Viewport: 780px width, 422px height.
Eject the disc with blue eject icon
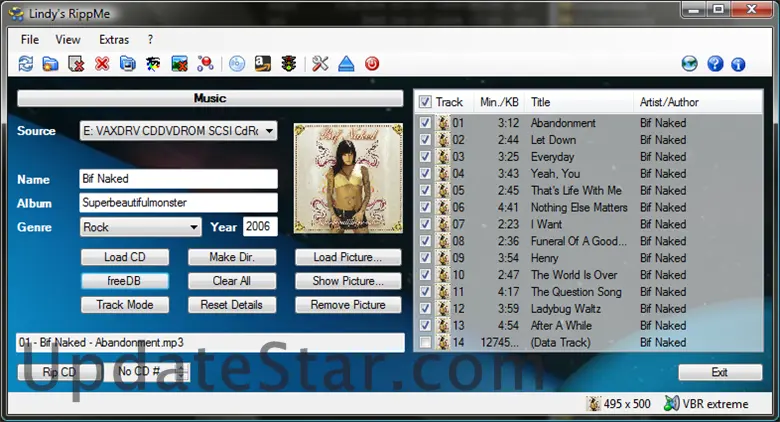[345, 64]
